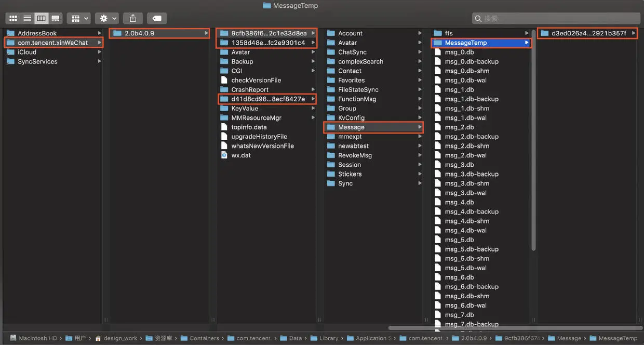Open the CGI folder icon
Image resolution: width=644 pixels, height=345 pixels.
[224, 71]
